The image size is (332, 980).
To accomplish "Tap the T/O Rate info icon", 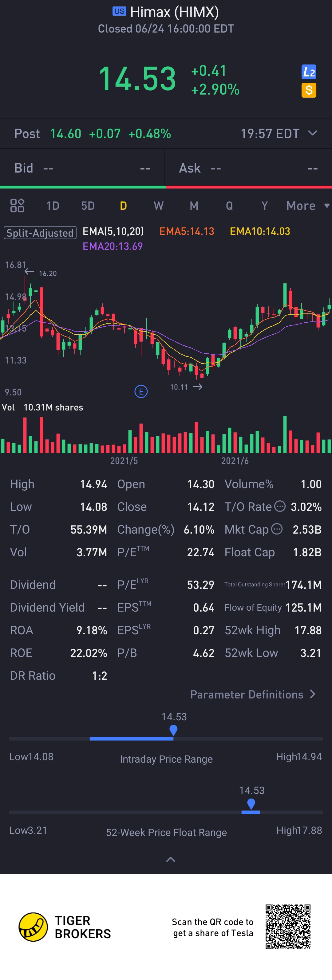I will pos(280,506).
